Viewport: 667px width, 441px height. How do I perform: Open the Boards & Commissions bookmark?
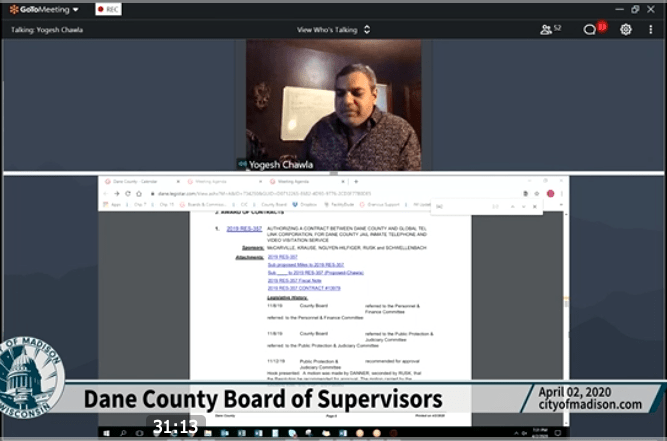tap(202, 205)
